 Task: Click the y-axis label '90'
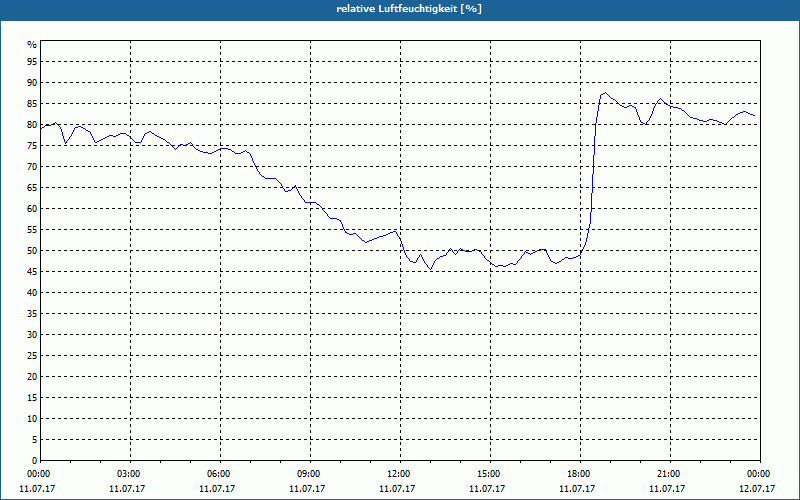coord(32,83)
